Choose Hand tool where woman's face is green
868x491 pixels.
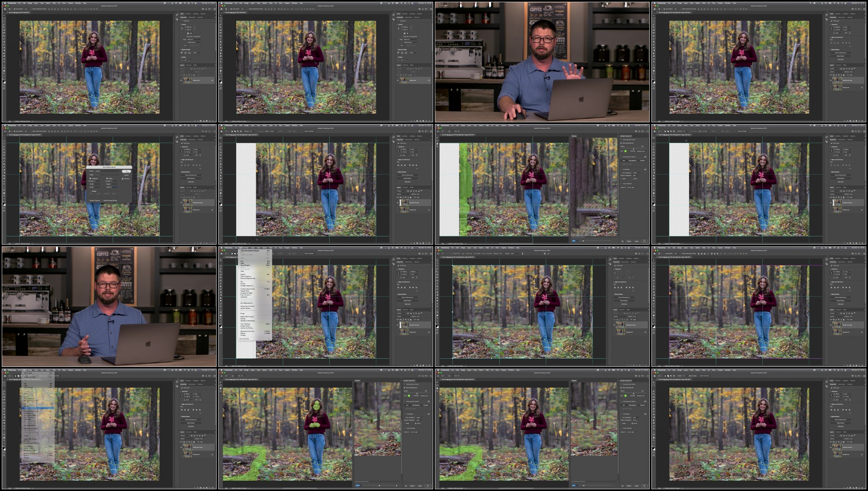point(220,388)
